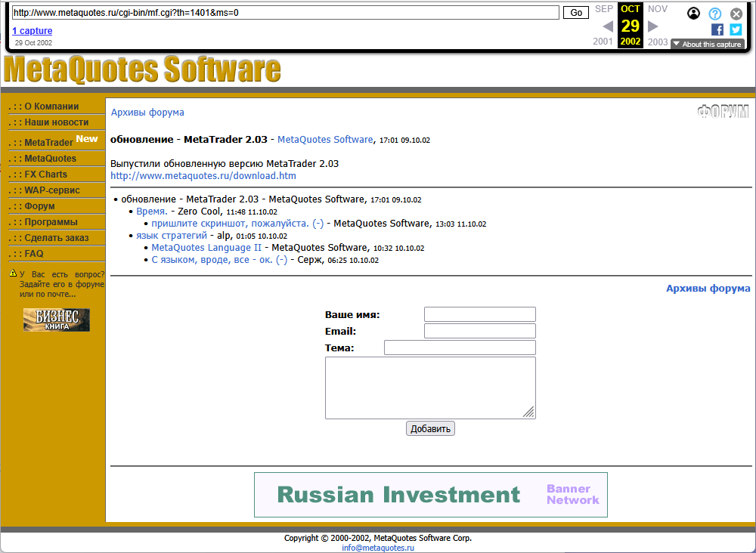Open Программы menu item
The height and width of the screenshot is (553, 756).
pos(51,222)
